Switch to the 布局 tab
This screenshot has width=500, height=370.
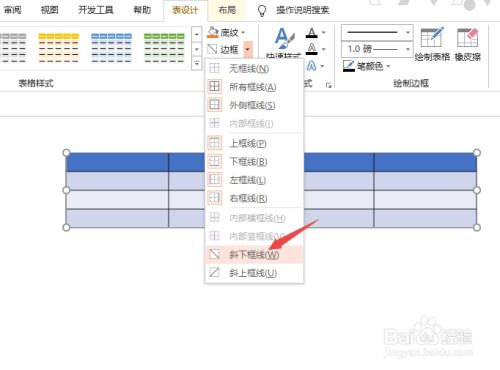tap(227, 10)
